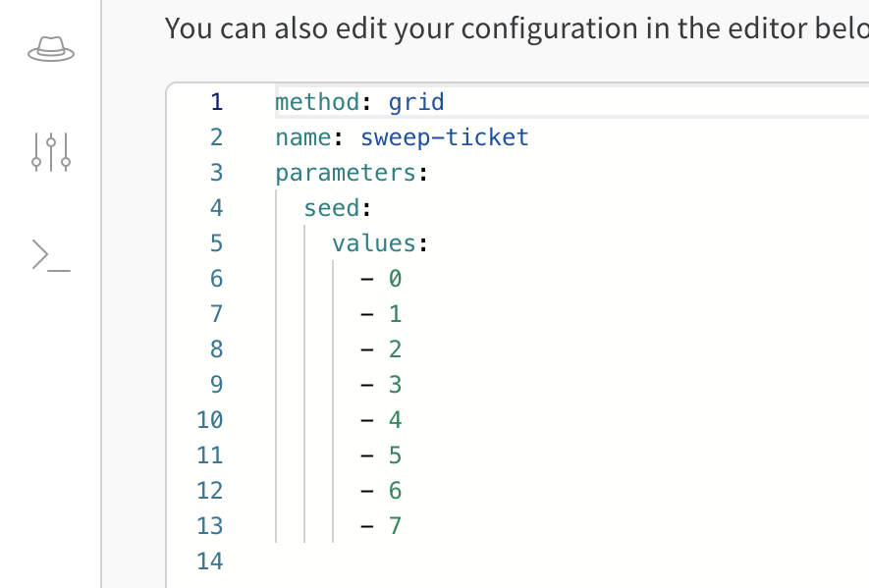This screenshot has width=869, height=588.
Task: Click line number 1 in the editor gutter
Action: tap(216, 101)
